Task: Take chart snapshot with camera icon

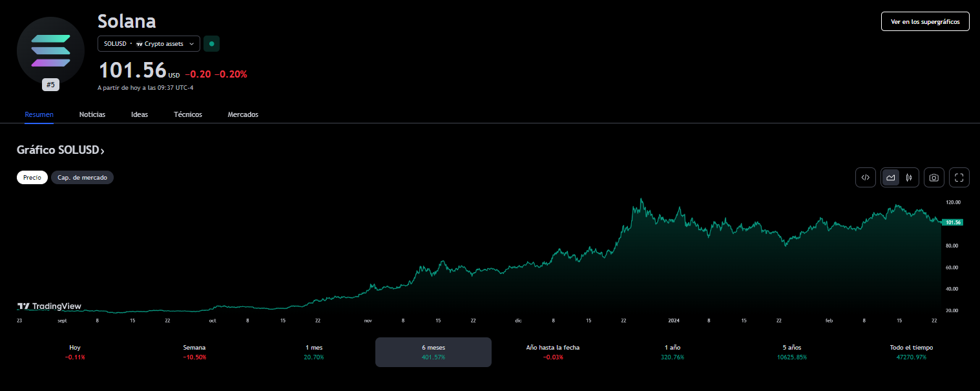Action: click(x=933, y=177)
